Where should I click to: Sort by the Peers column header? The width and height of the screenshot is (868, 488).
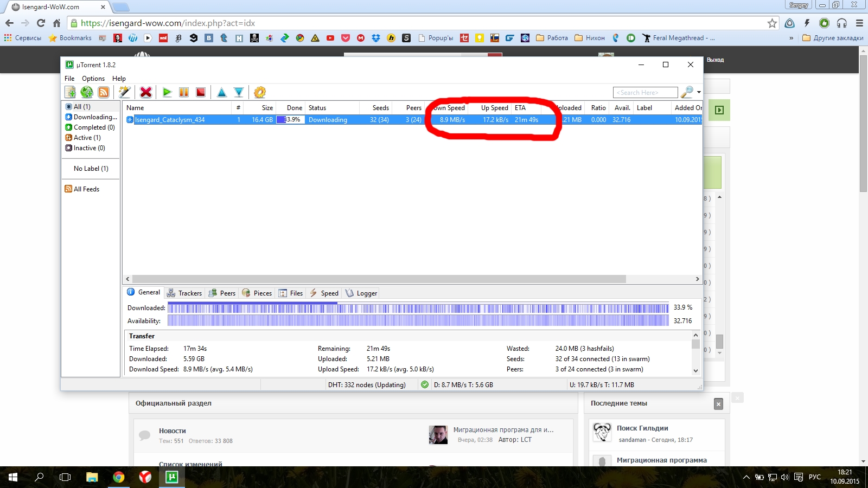tap(407, 108)
